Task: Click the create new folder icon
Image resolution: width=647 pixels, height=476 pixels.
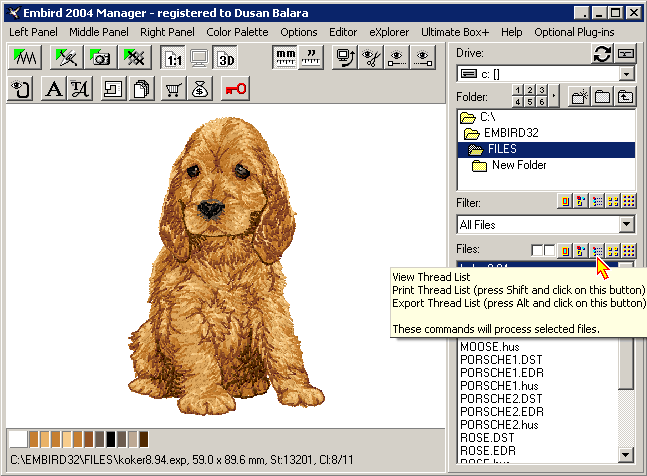Action: point(580,97)
